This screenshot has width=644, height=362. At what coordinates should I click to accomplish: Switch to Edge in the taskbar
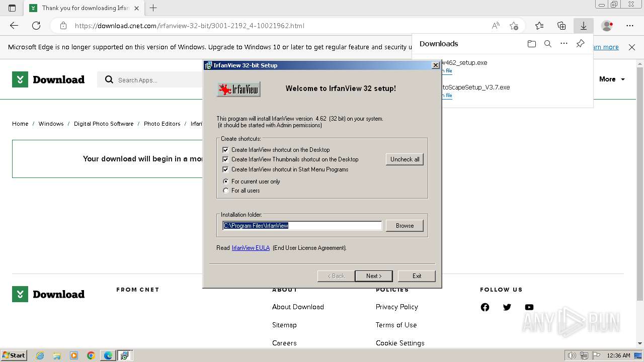click(x=108, y=355)
